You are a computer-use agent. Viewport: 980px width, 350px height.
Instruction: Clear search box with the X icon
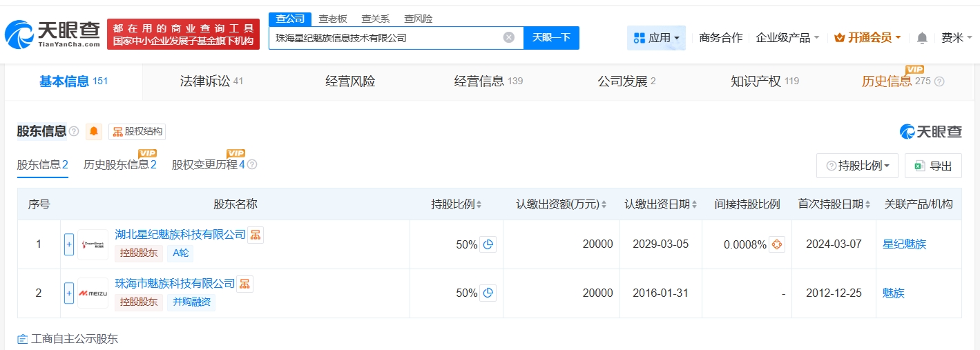click(x=509, y=38)
